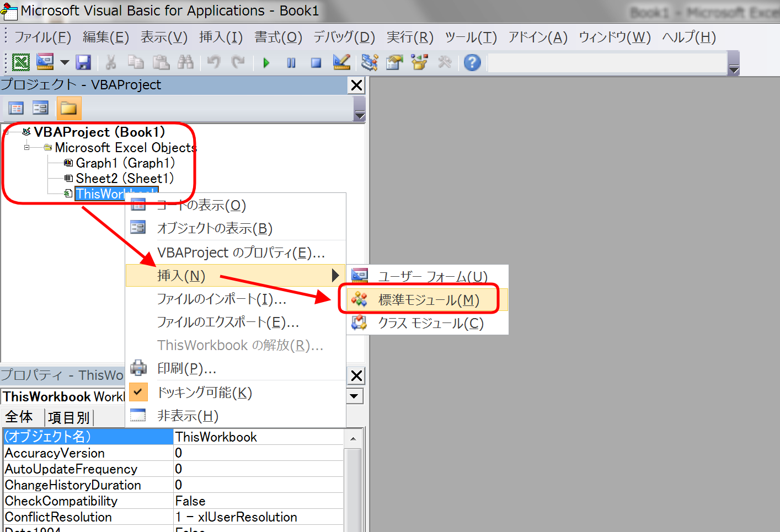Open dropdown arrow beside Insert UserForm icon
The width and height of the screenshot is (780, 532).
[x=65, y=62]
